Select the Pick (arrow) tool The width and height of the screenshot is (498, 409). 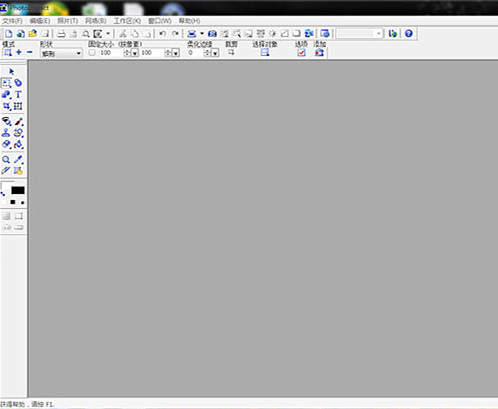tap(11, 71)
